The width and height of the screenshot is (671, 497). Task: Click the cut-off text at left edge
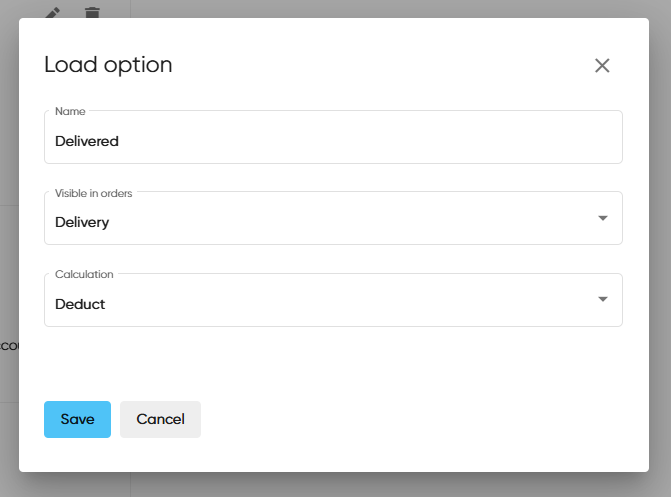(8, 345)
